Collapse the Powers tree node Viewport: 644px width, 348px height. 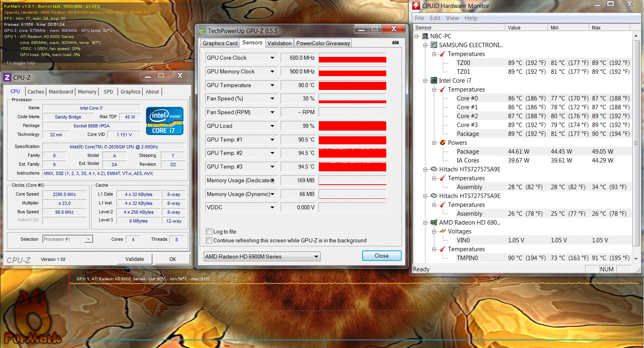tap(434, 143)
